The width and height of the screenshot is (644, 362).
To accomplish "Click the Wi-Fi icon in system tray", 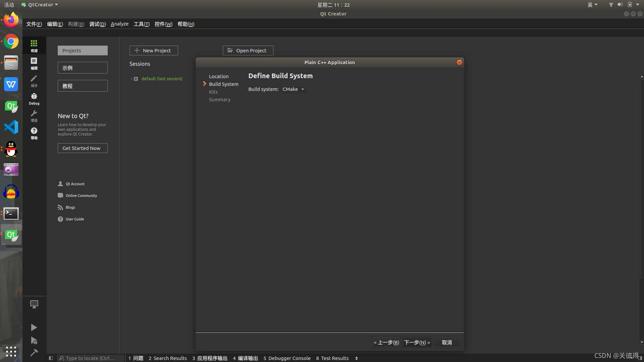I will [x=611, y=5].
